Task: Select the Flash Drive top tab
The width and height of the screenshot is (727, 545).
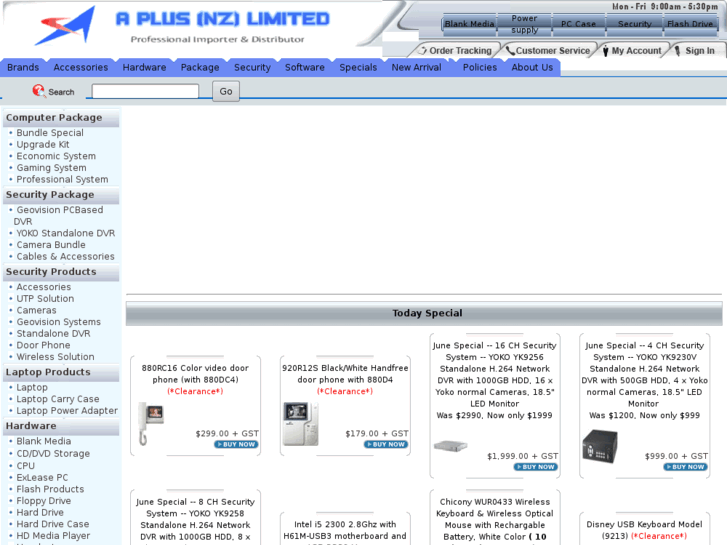Action: (x=690, y=24)
